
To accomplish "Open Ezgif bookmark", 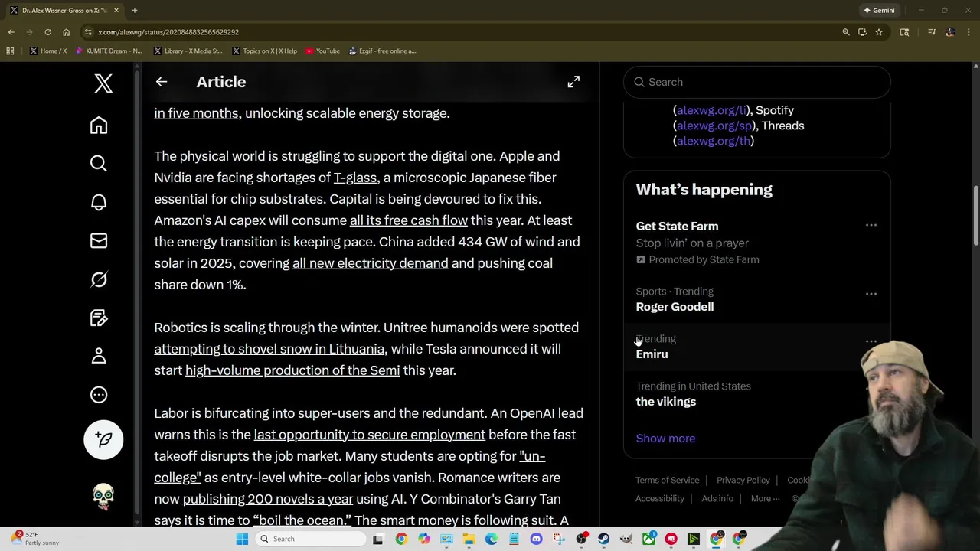I will [x=382, y=51].
